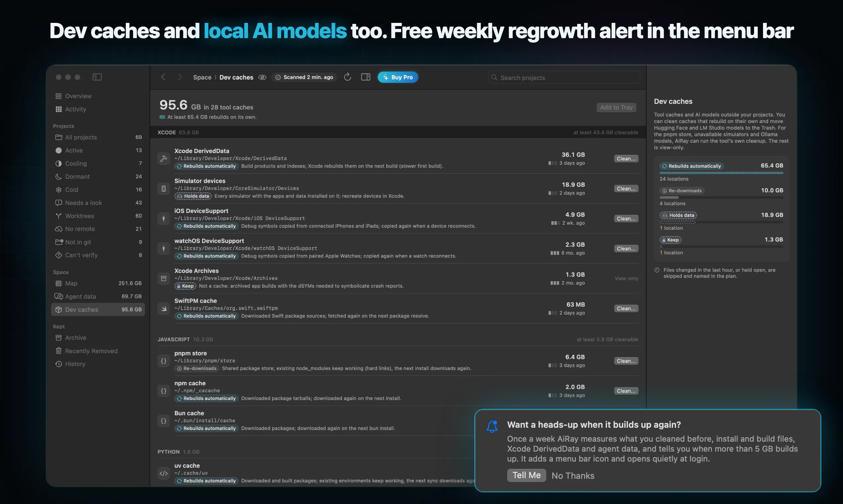Open the Worktrees list

(x=98, y=216)
